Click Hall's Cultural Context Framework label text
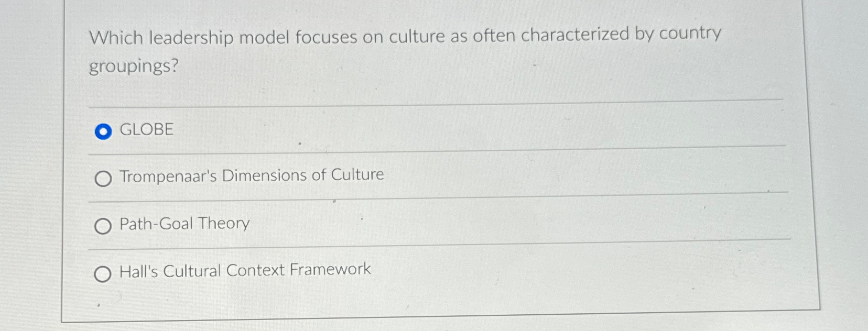The height and width of the screenshot is (331, 868). pos(245,270)
